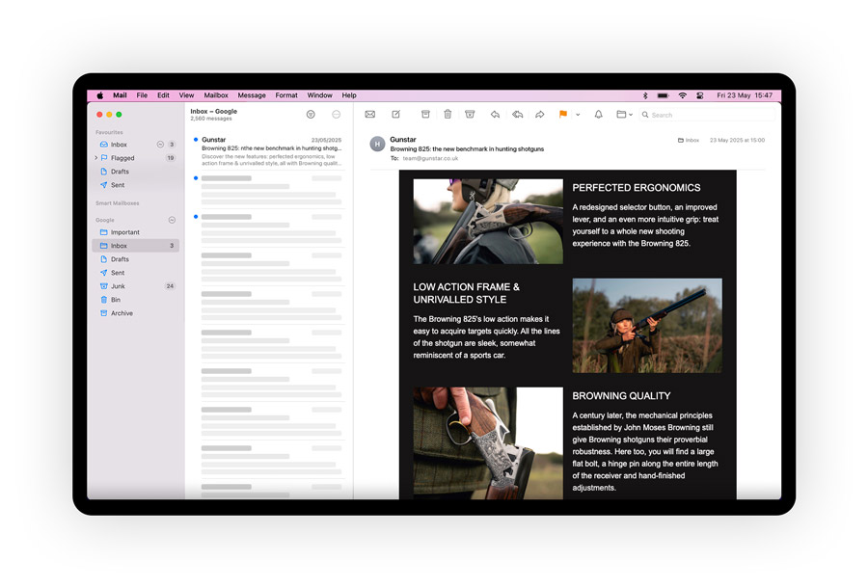Image resolution: width=868 pixels, height=588 pixels.
Task: Click the Get Mail envelope icon
Action: coord(369,115)
